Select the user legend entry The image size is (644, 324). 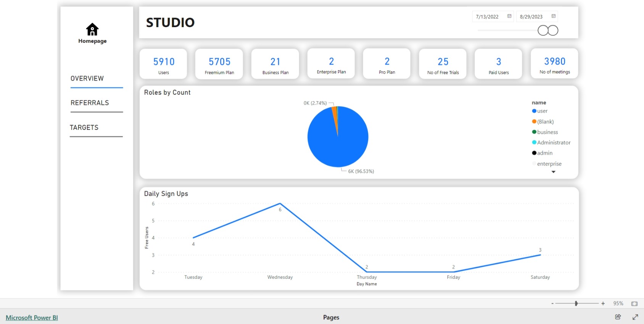pos(540,111)
